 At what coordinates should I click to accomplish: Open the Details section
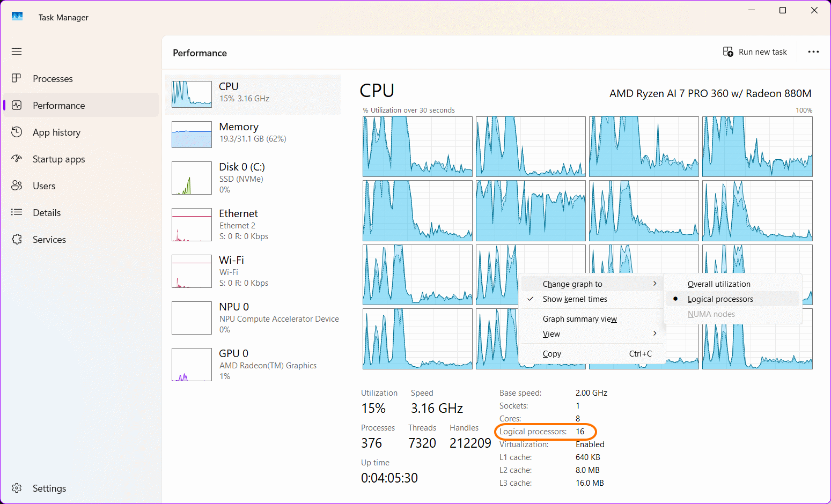47,212
